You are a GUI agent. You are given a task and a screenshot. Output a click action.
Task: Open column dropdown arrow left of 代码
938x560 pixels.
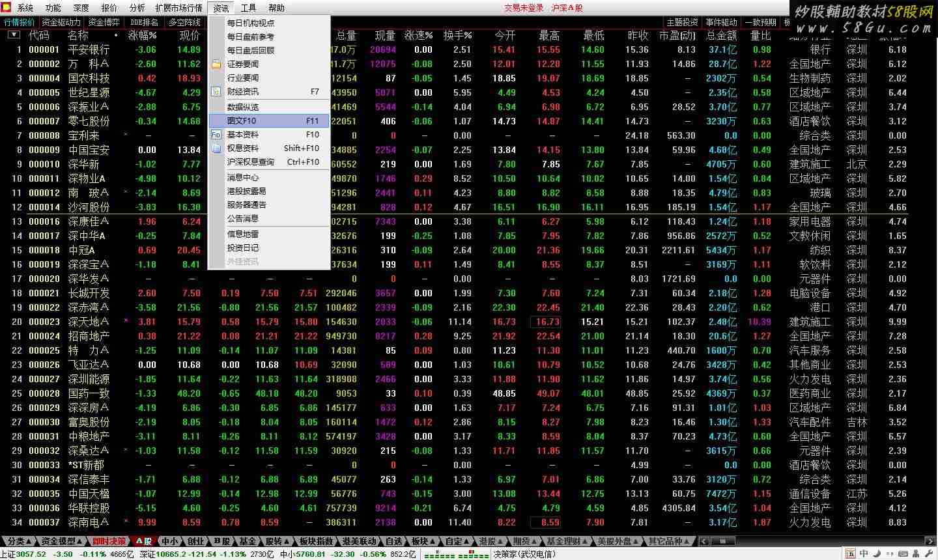point(13,35)
